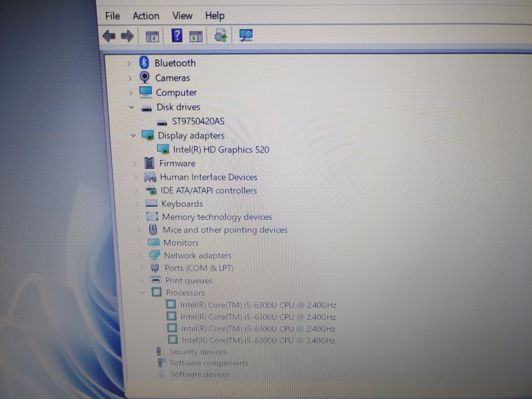Open the Help question mark icon
The width and height of the screenshot is (532, 399).
pos(177,35)
